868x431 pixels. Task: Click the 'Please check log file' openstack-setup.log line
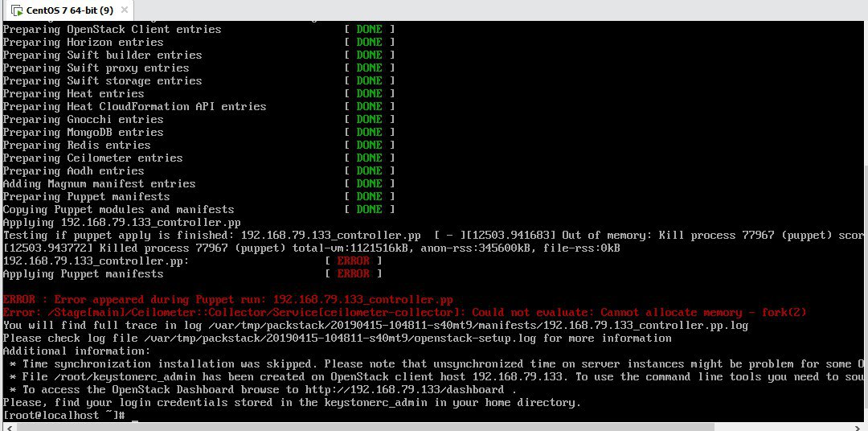click(x=337, y=338)
